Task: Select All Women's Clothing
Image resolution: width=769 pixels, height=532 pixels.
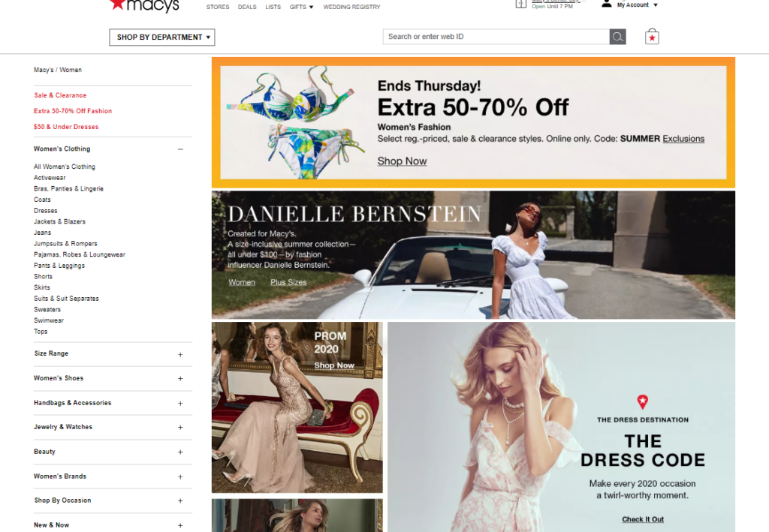Action: coord(65,167)
